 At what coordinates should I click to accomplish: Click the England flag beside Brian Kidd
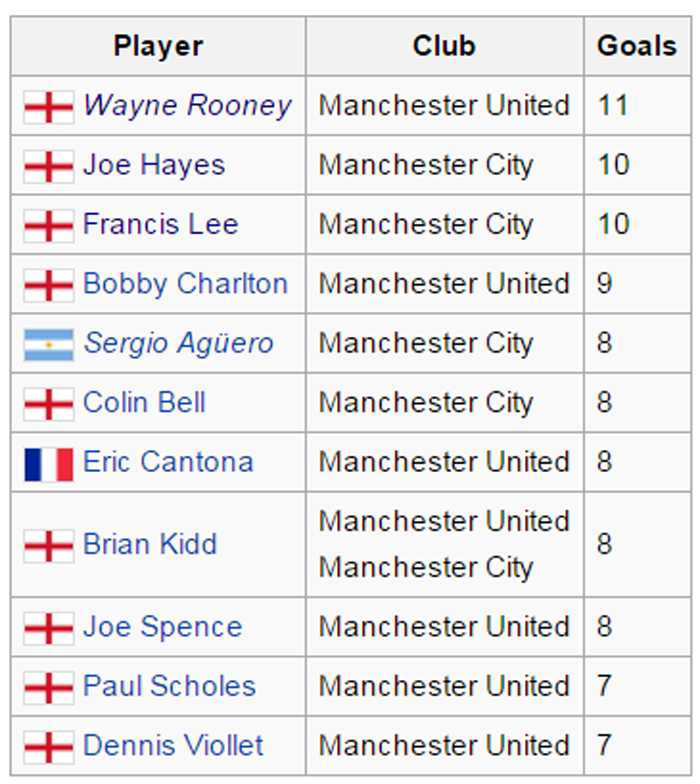(48, 545)
